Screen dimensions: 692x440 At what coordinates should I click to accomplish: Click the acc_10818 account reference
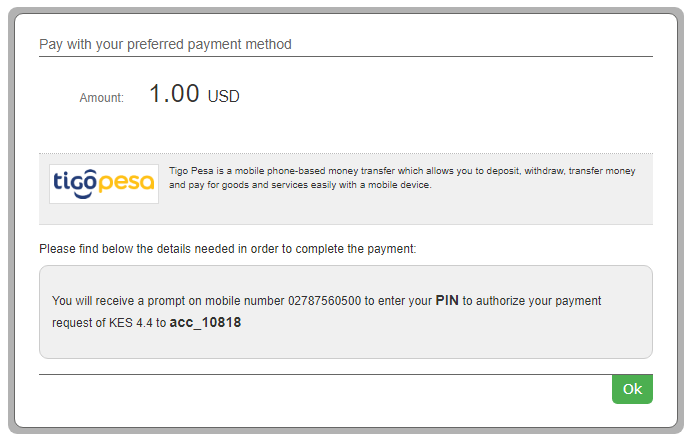pyautogui.click(x=205, y=323)
